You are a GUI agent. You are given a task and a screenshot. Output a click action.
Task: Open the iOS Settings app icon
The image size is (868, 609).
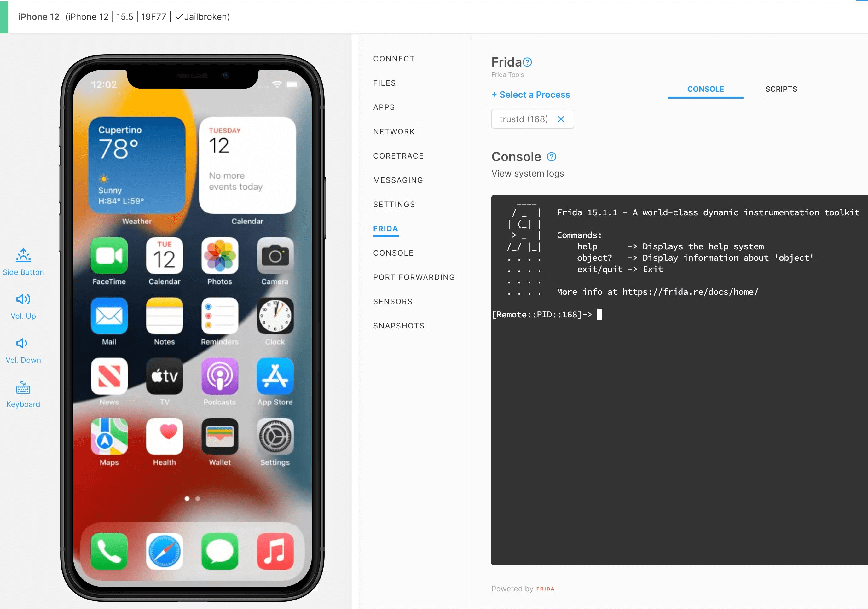pos(275,436)
